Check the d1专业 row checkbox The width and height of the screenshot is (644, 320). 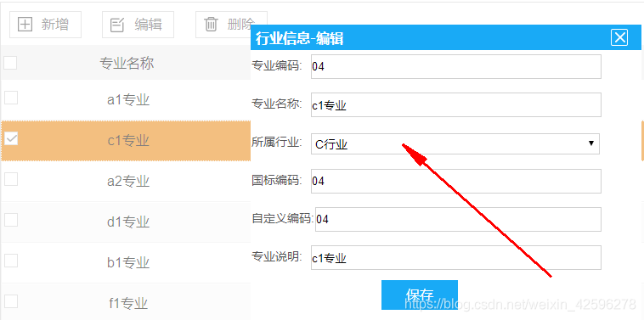(x=11, y=220)
